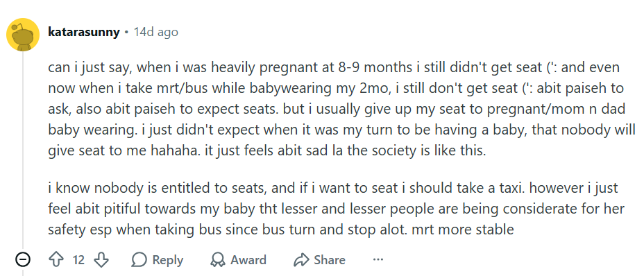The height and width of the screenshot is (276, 644).
Task: Click the 14d ago timestamp
Action: (155, 32)
